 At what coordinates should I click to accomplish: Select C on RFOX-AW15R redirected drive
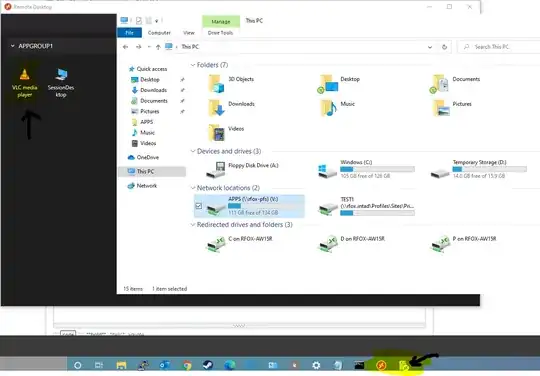point(239,243)
